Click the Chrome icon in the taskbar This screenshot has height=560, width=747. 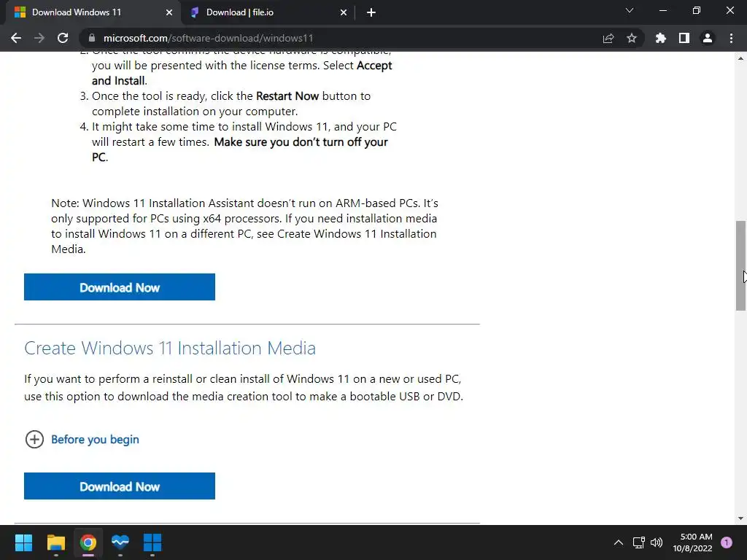[x=88, y=542]
